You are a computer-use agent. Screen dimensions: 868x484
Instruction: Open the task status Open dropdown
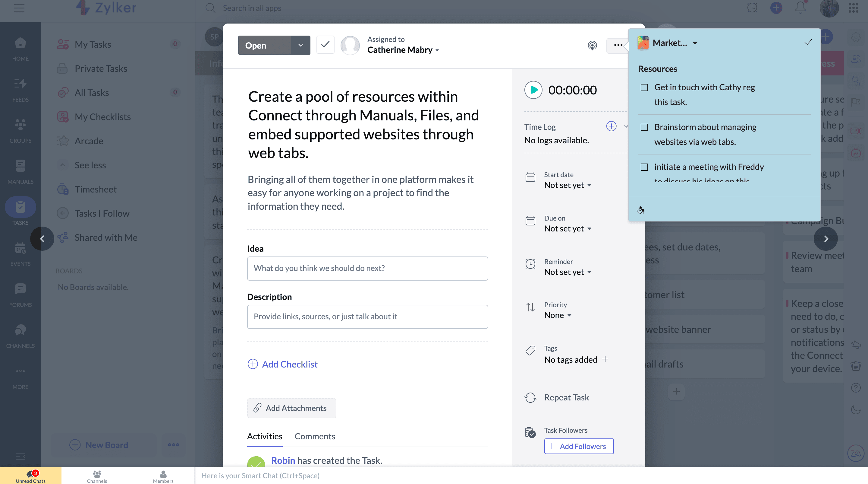(300, 45)
